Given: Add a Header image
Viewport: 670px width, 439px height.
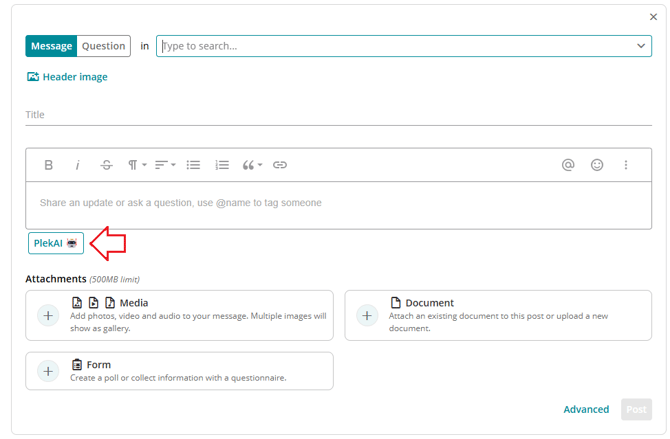Looking at the screenshot, I should pos(67,77).
